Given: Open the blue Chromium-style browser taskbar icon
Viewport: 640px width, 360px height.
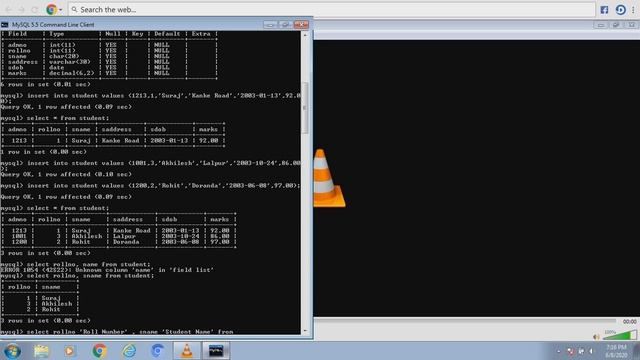Looking at the screenshot, I should 158,351.
